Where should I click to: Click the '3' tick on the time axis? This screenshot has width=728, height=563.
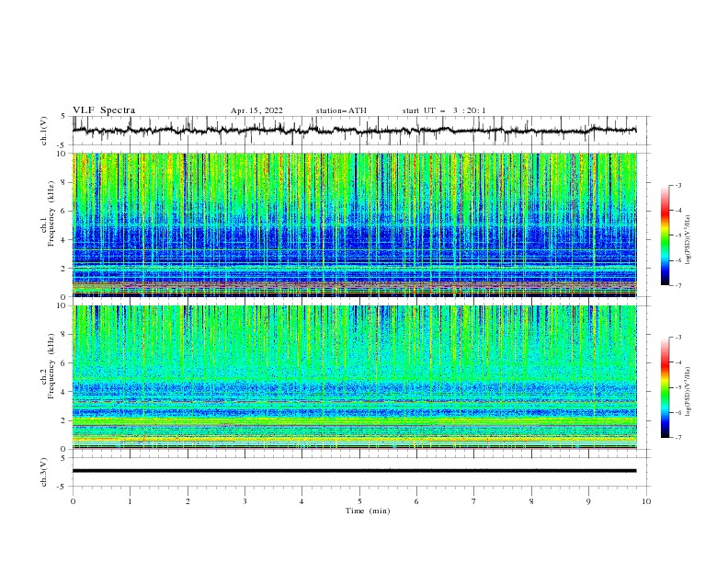(245, 501)
